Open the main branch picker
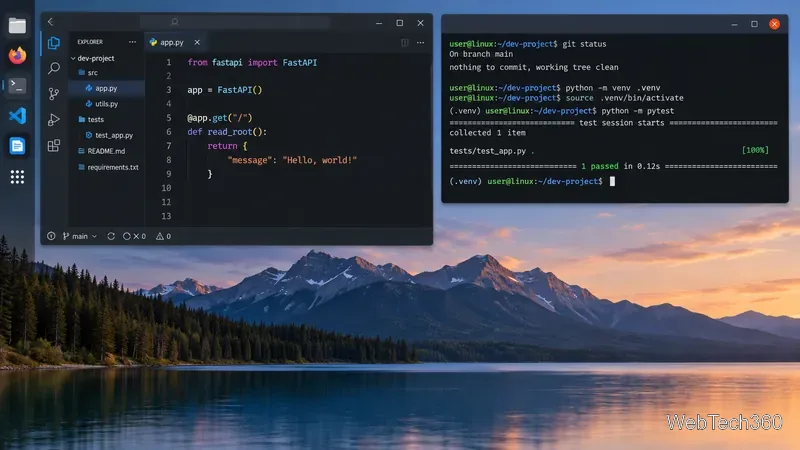This screenshot has width=800, height=450. 80,236
